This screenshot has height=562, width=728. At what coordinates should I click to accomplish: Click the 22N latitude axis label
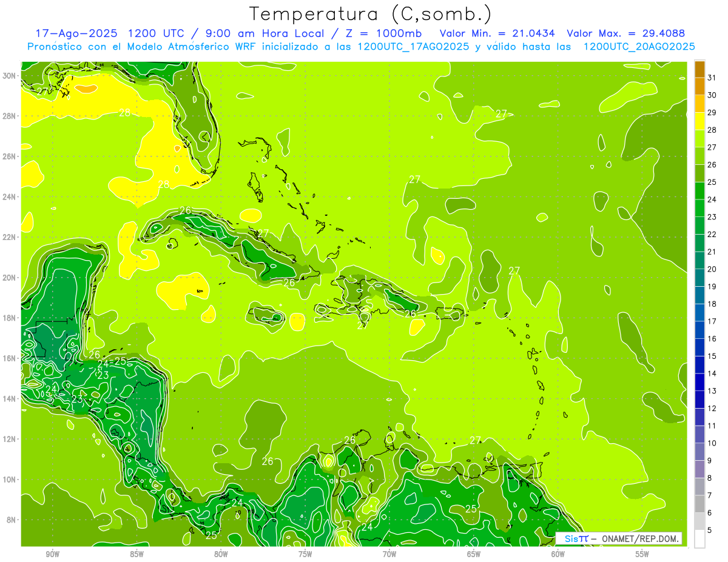[x=9, y=237]
